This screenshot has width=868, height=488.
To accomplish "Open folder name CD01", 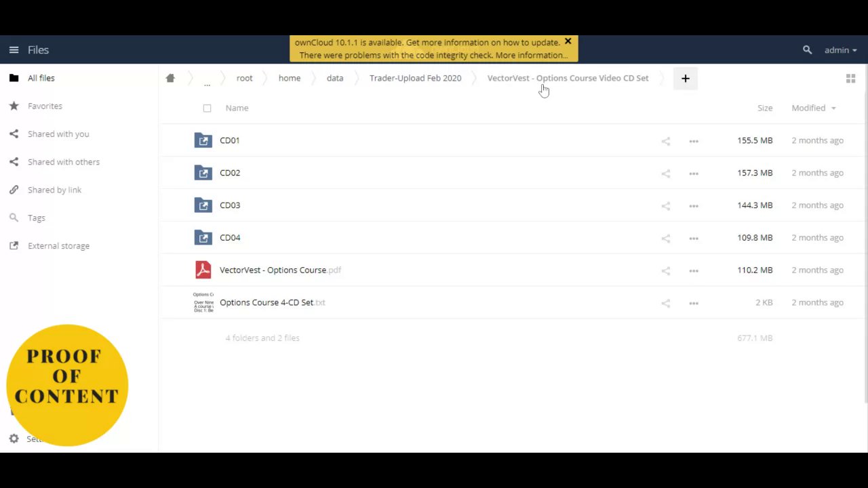I will (230, 140).
